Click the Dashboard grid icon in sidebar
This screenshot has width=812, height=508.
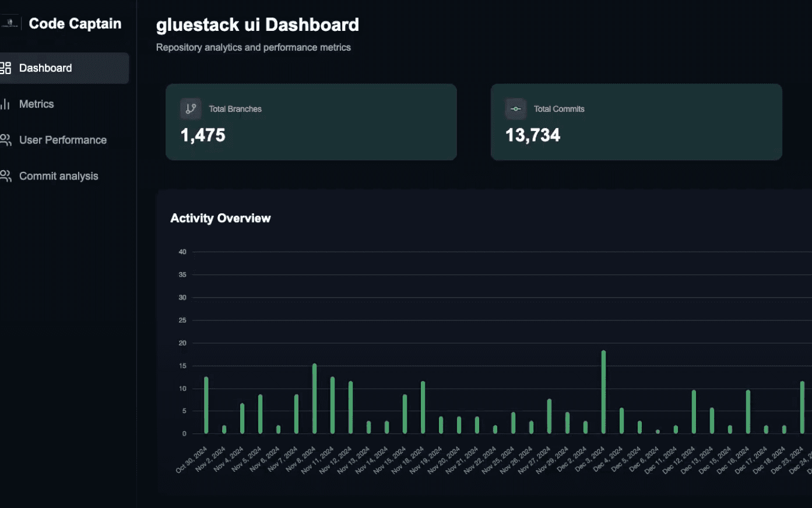[5, 68]
